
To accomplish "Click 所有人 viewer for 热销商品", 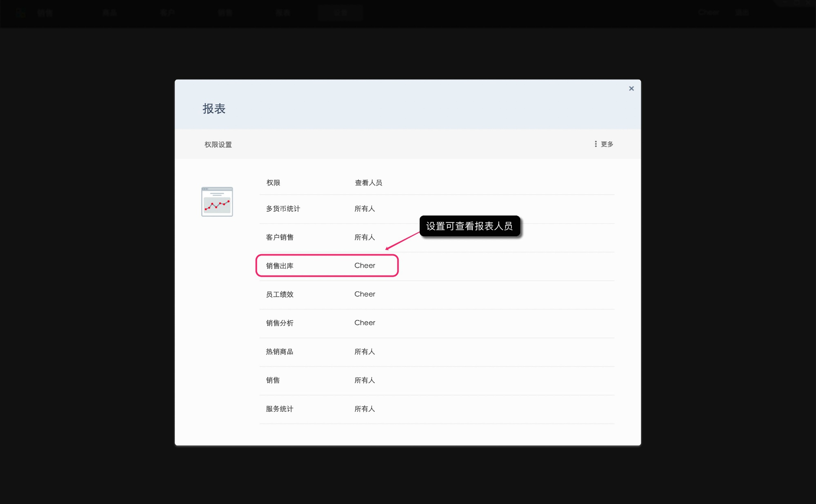I will [x=365, y=352].
